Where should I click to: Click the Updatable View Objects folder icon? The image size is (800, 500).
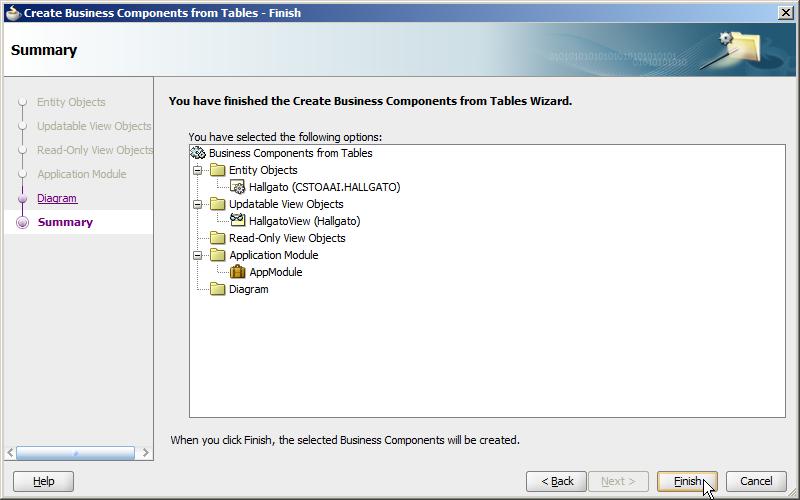(218, 204)
